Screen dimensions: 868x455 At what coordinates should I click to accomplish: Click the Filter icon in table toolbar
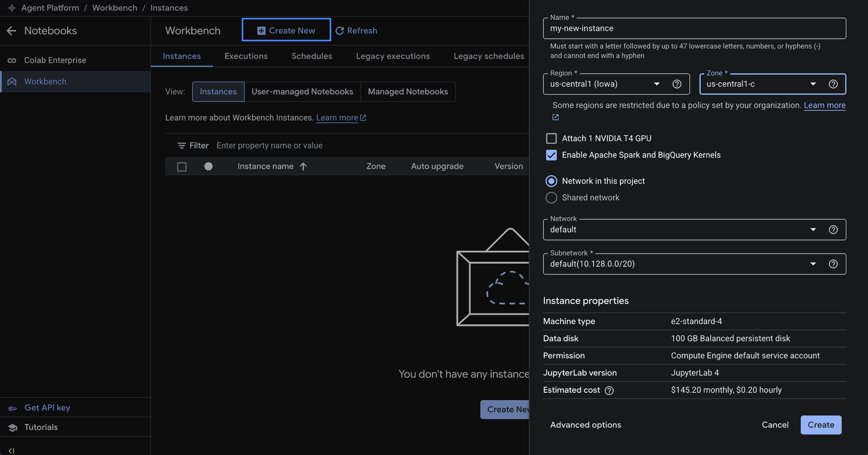click(182, 145)
